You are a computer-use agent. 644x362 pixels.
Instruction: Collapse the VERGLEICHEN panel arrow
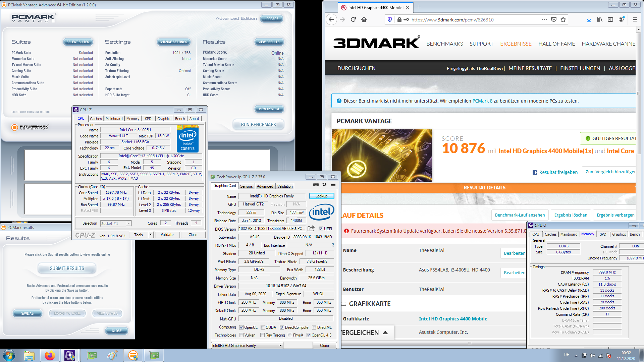pyautogui.click(x=385, y=333)
